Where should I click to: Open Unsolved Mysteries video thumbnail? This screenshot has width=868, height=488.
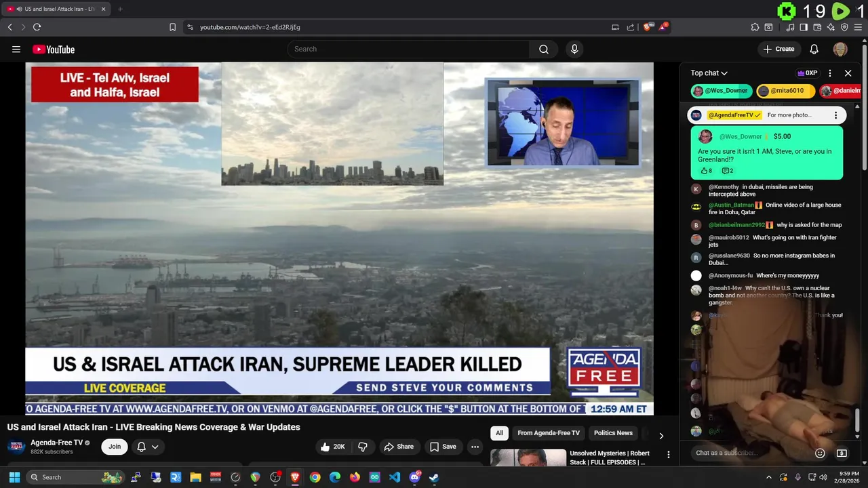[x=528, y=457]
